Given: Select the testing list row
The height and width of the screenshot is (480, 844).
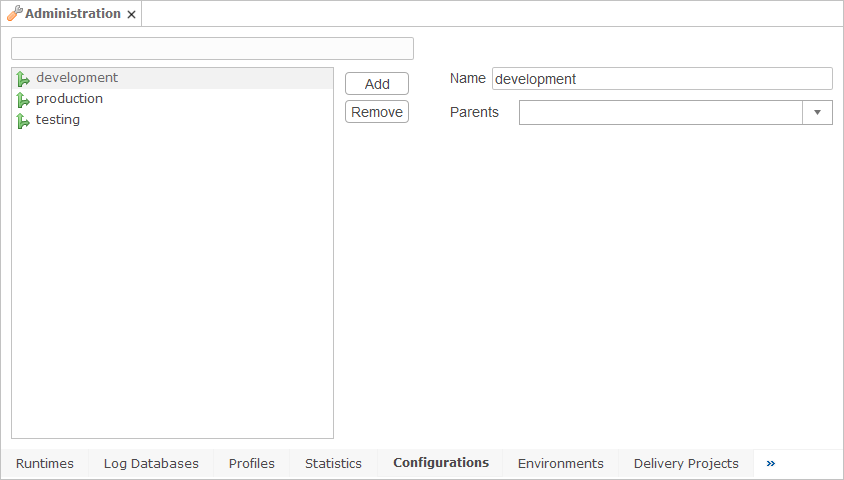Looking at the screenshot, I should point(172,120).
